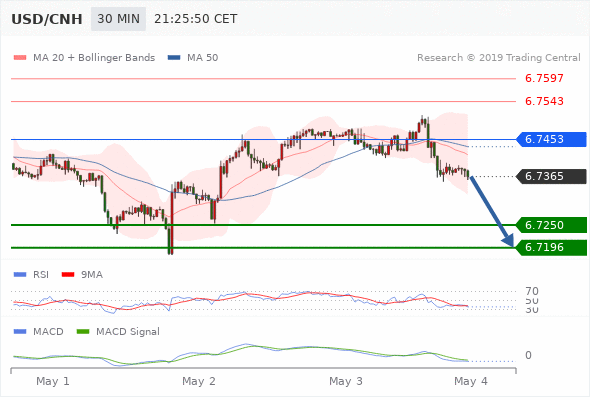The image size is (590, 400).
Task: Select the May 4 timeline marker
Action: point(471,381)
